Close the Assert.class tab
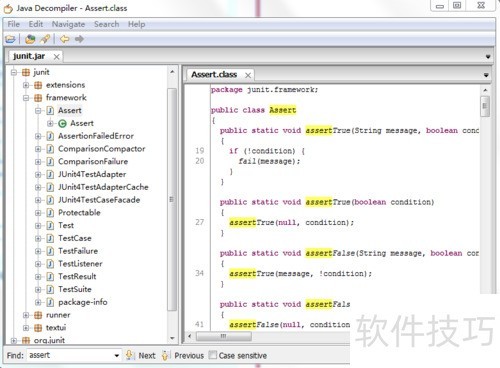The image size is (500, 368). coord(248,75)
